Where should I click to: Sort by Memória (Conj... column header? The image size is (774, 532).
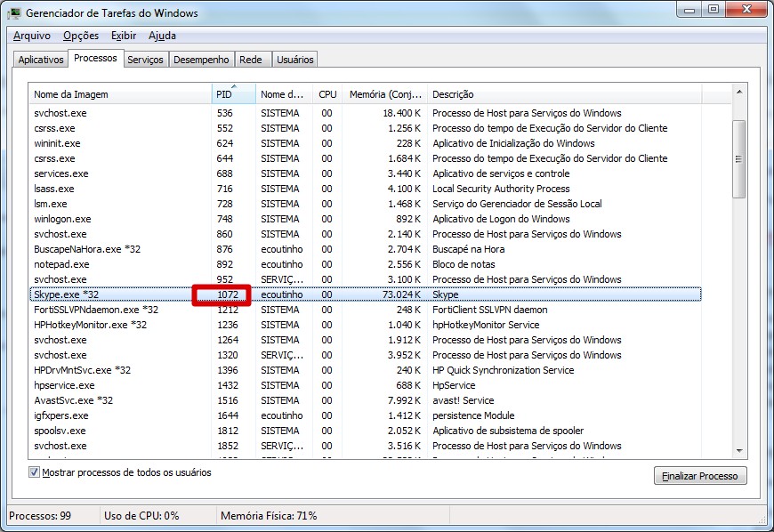385,93
